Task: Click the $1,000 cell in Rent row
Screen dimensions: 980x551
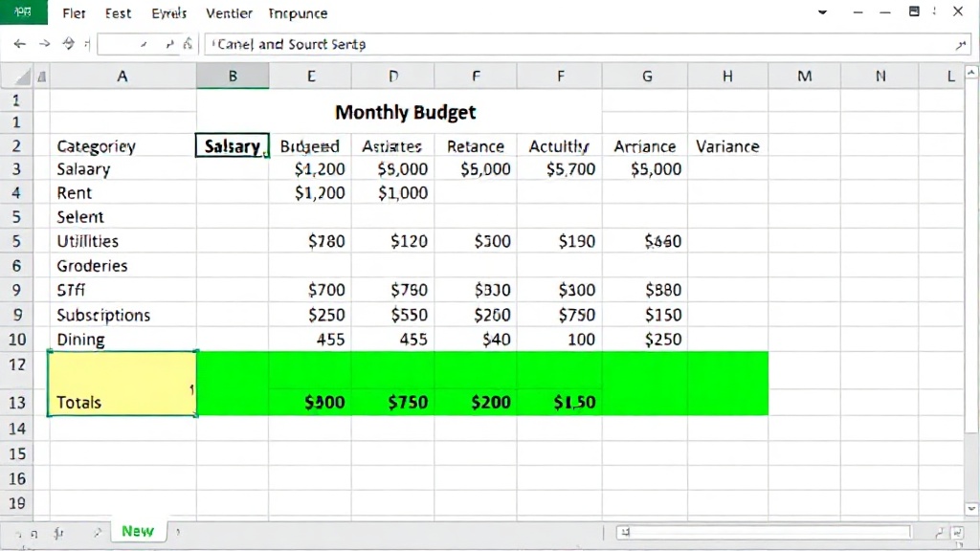Action: tap(393, 193)
